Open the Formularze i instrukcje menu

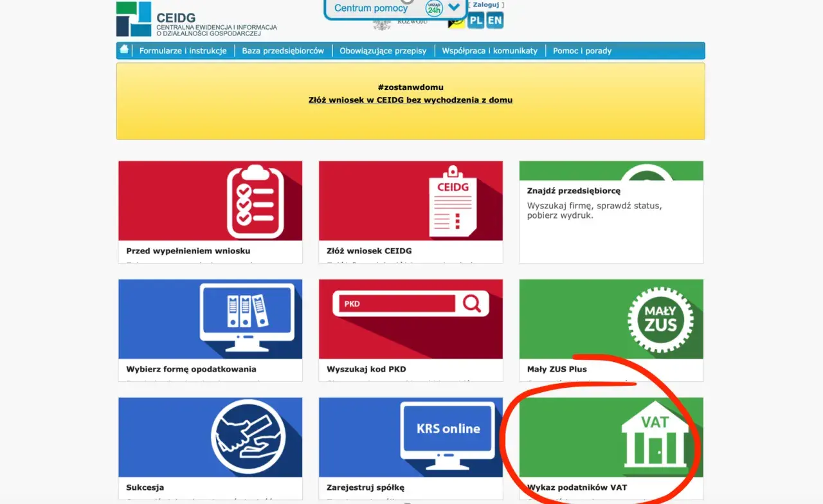[x=183, y=51]
